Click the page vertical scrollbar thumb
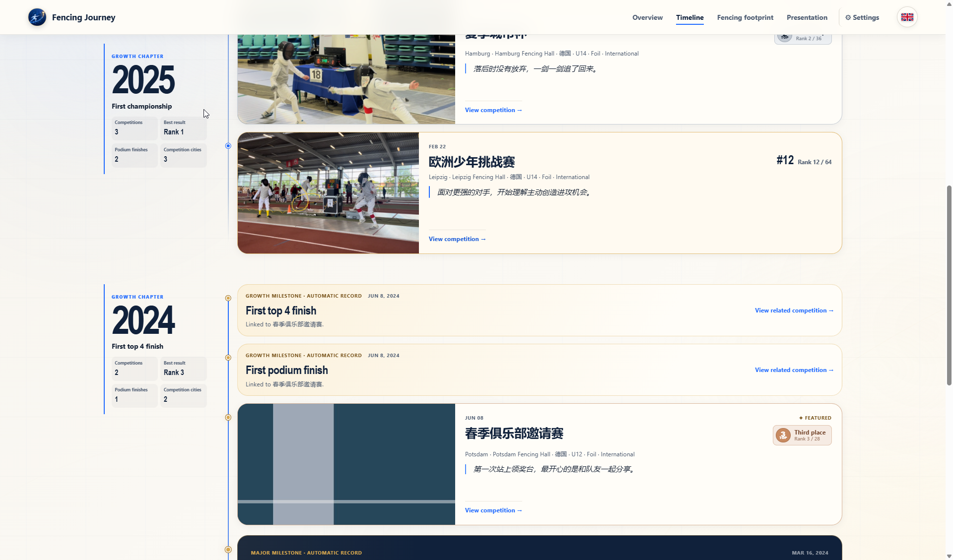 (x=949, y=285)
